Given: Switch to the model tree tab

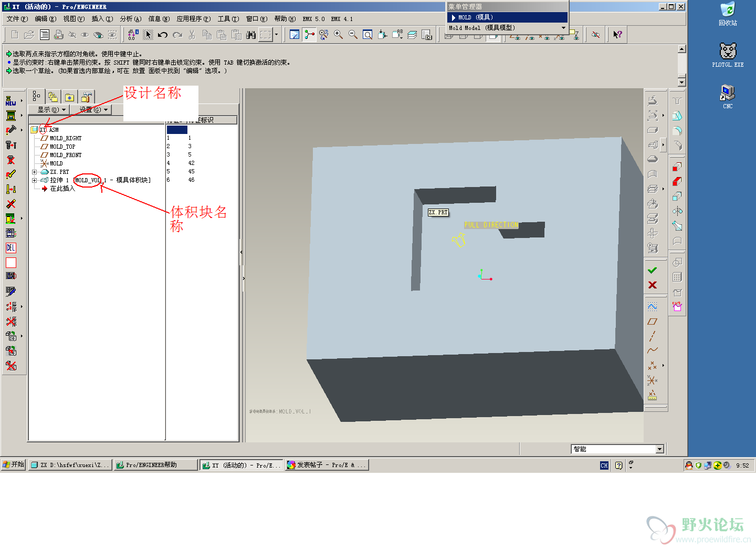Looking at the screenshot, I should 36,96.
